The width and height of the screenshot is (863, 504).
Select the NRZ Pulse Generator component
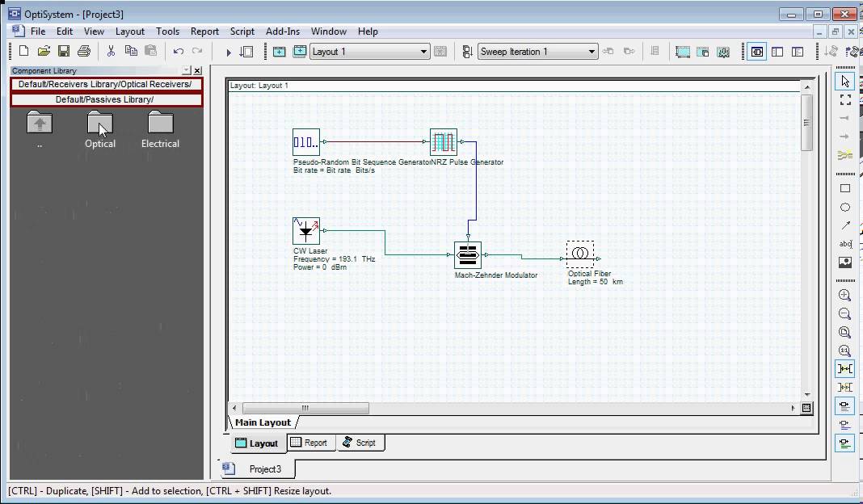[x=444, y=142]
